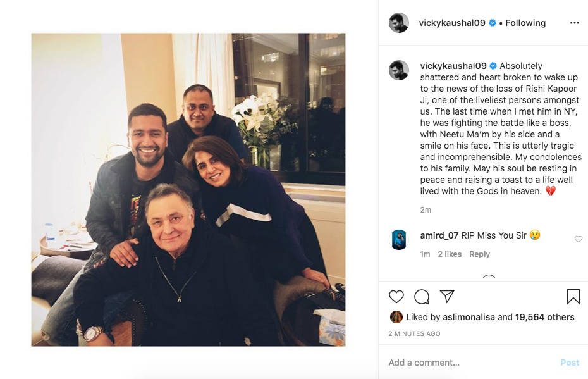Screen dimensions: 588x379
Task: Toggle the Following status button
Action: tap(525, 23)
